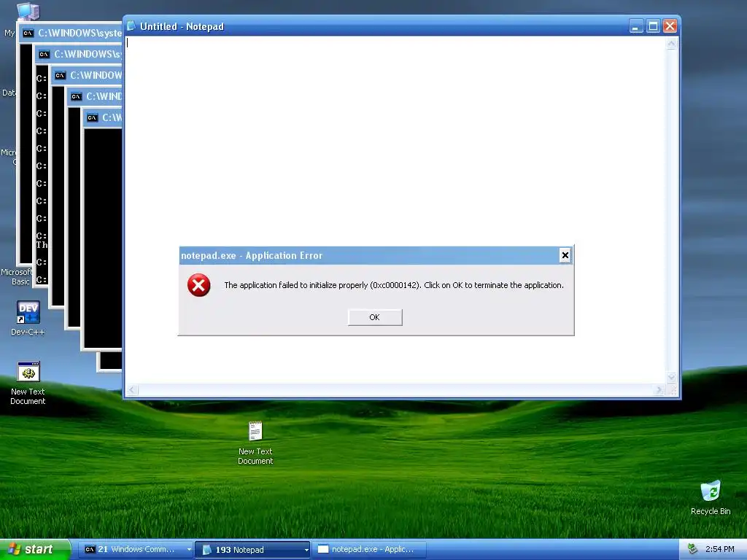Open the Start menu

click(x=35, y=550)
